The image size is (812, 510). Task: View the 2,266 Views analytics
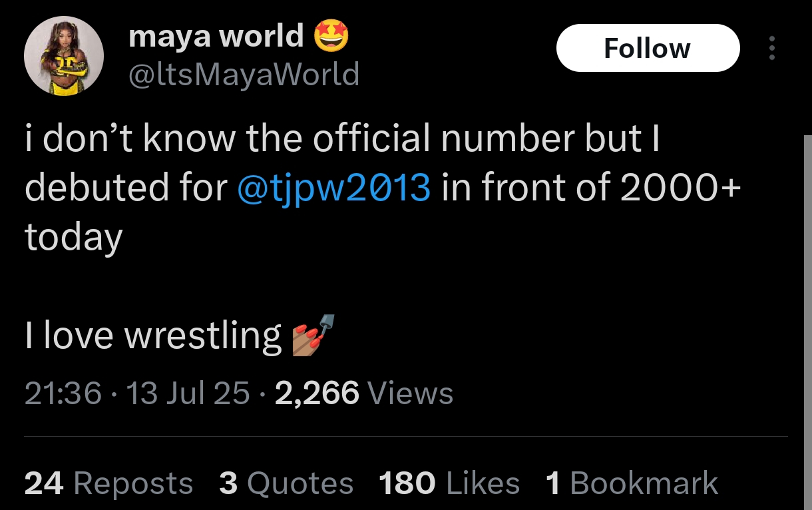[x=363, y=393]
